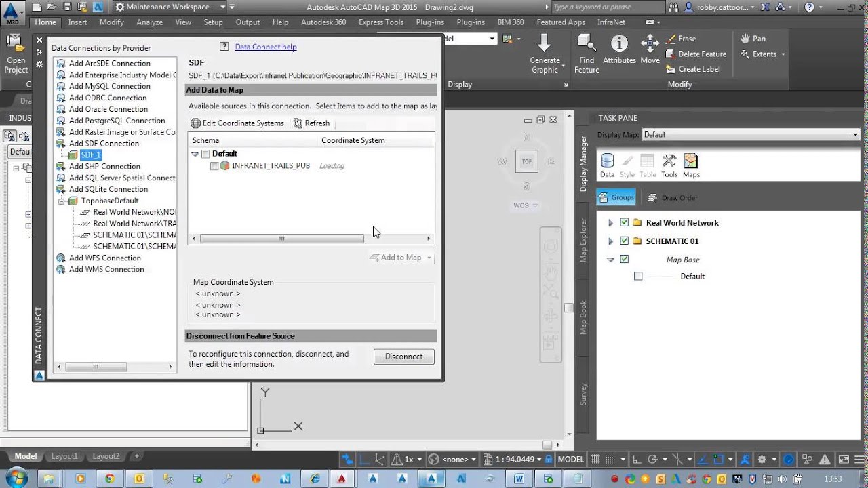Click the Windows Start button
868x488 pixels.
[16, 479]
